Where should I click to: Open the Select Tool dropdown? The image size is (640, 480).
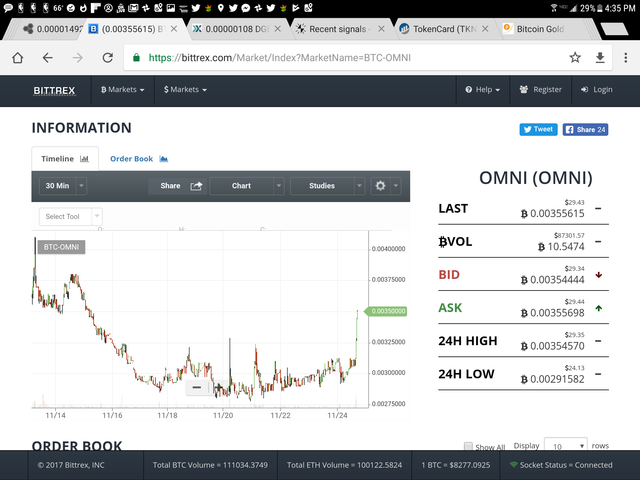tap(71, 216)
